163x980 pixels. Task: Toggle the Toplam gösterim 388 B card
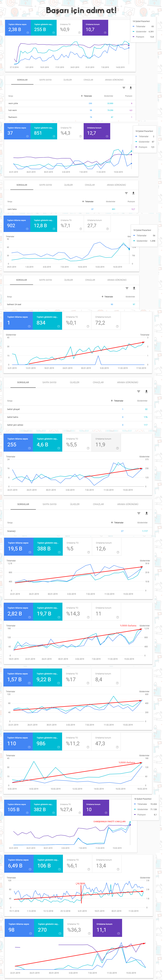point(48,547)
